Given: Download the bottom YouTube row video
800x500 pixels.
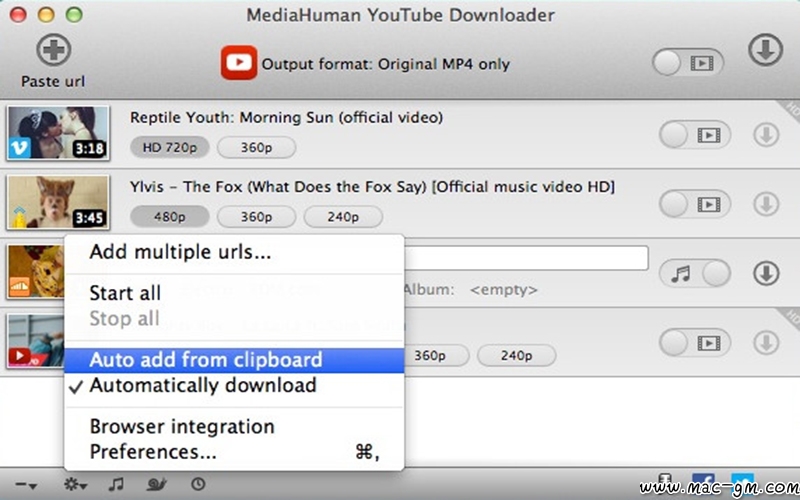Looking at the screenshot, I should 766,342.
